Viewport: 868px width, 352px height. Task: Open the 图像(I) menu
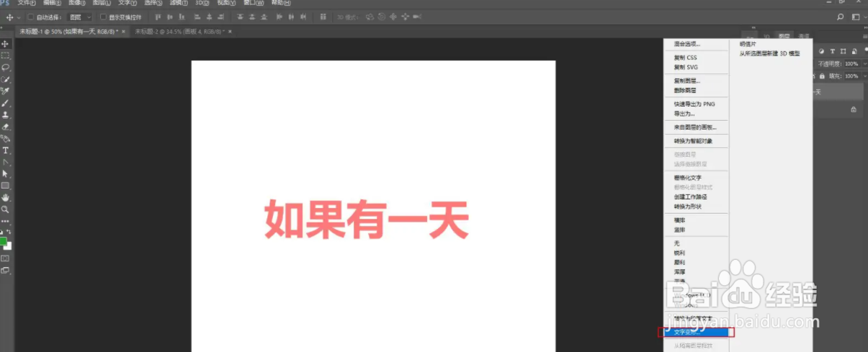point(79,3)
